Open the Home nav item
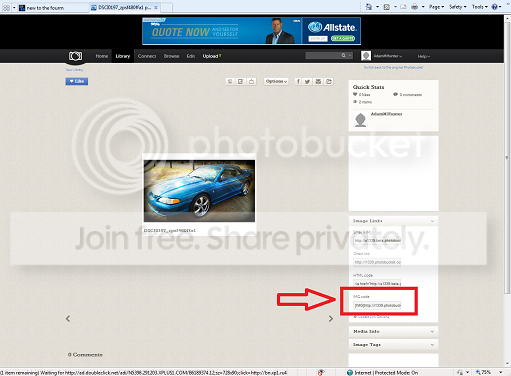 pos(102,56)
